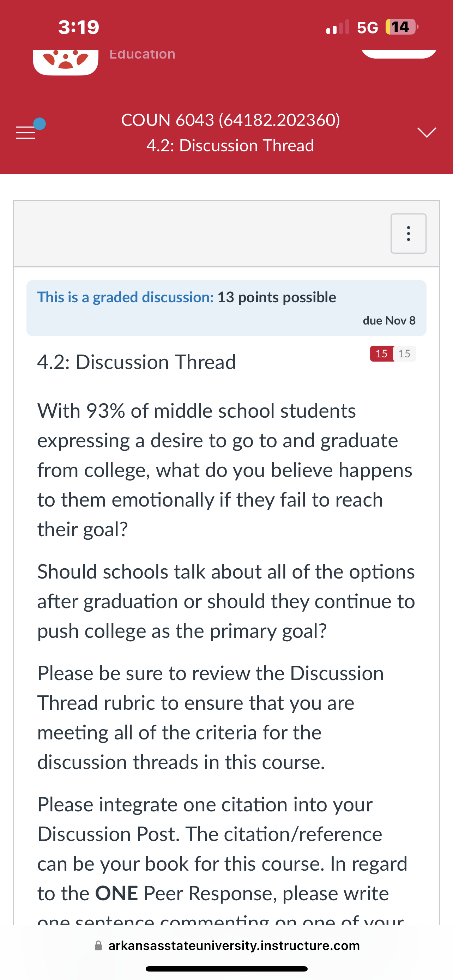Tap the A-State logo at top
Viewport: 453px width, 980px height.
coord(65,62)
